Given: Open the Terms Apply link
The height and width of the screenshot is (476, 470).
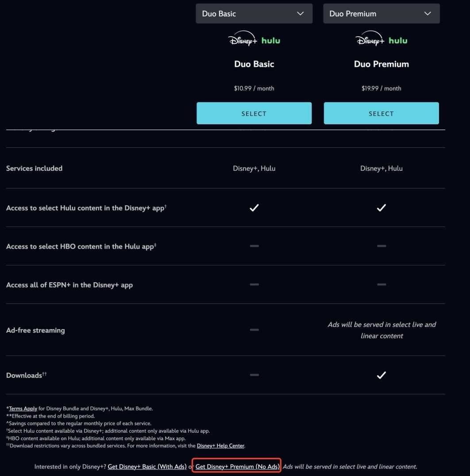Looking at the screenshot, I should (x=23, y=409).
